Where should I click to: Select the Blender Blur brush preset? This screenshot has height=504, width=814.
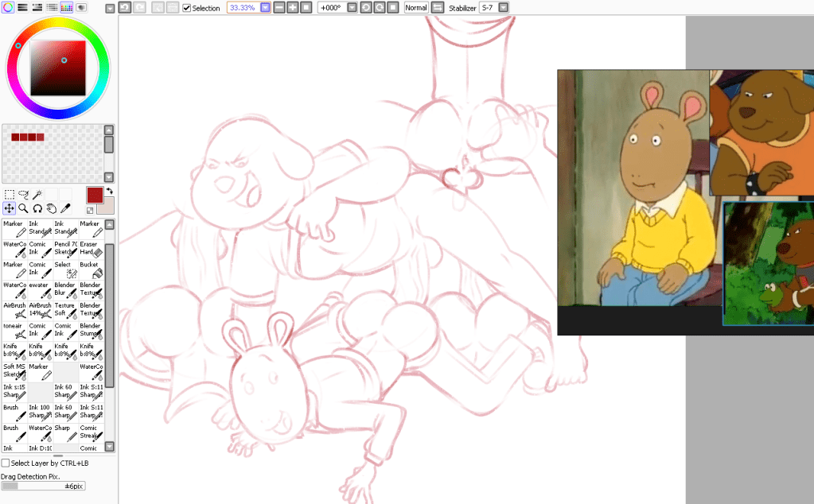pos(64,289)
